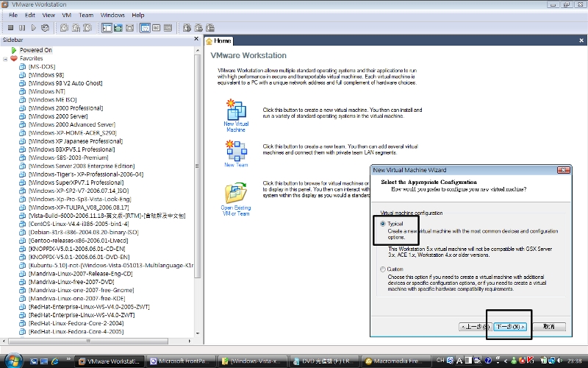The image size is (588, 368).
Task: Open the Help menu
Action: pyautogui.click(x=138, y=15)
